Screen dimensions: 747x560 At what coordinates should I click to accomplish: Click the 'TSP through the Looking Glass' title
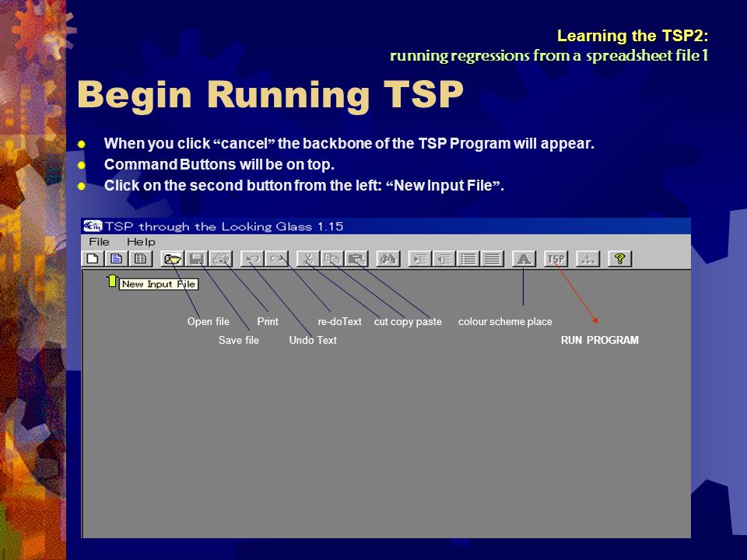[x=224, y=226]
